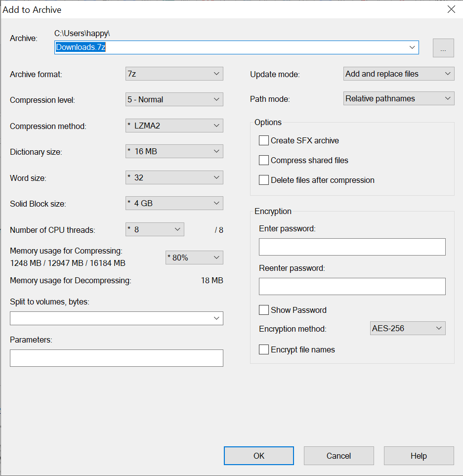Click the Enter password field
The width and height of the screenshot is (463, 476).
(x=352, y=247)
